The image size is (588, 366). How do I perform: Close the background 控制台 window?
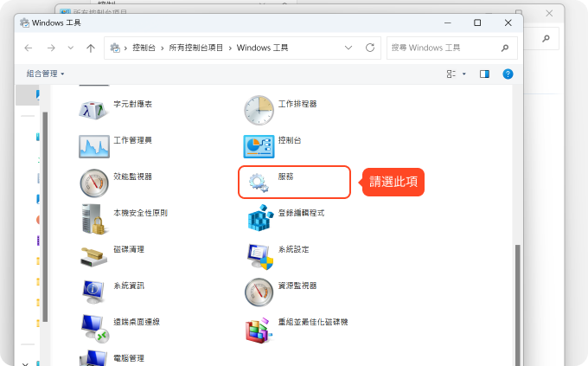click(549, 13)
